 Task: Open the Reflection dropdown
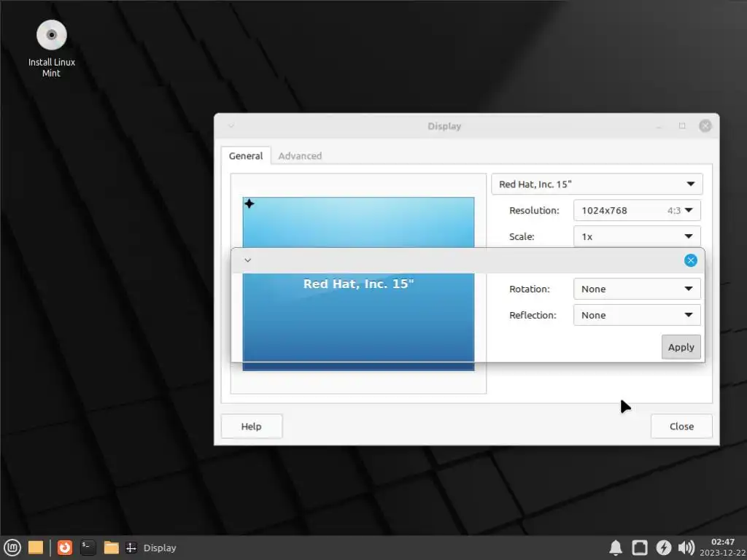click(x=637, y=315)
